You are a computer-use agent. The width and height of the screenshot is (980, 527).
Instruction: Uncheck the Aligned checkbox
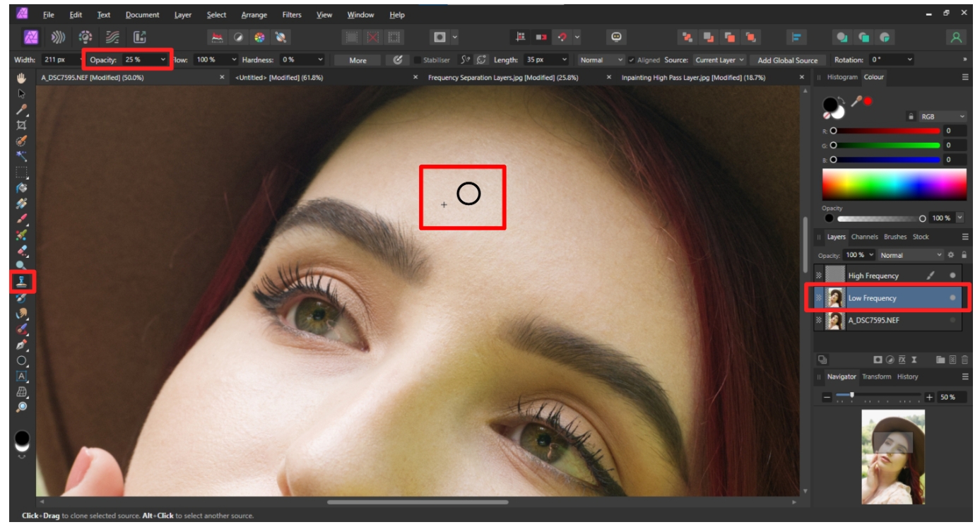tap(631, 60)
